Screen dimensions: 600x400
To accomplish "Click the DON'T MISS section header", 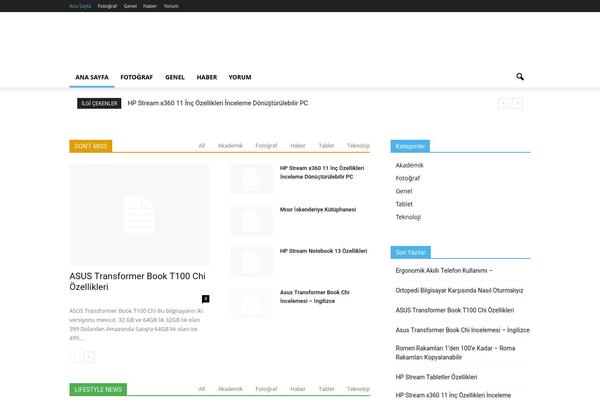I will (x=91, y=146).
